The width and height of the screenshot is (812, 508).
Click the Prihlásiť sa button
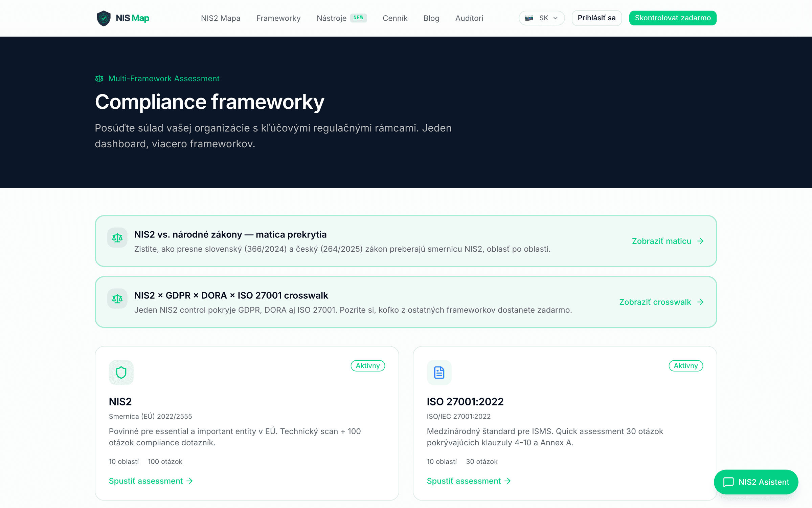(x=596, y=18)
